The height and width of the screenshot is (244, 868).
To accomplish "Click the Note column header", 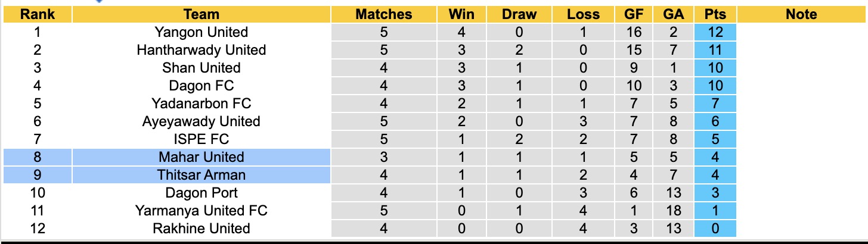I will pyautogui.click(x=801, y=14).
